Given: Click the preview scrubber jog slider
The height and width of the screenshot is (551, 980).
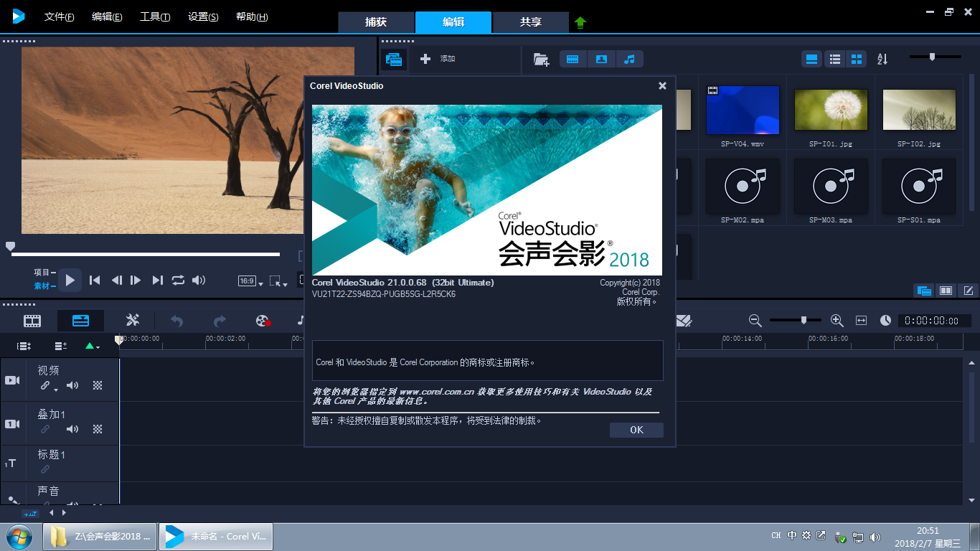Looking at the screenshot, I should tap(10, 247).
